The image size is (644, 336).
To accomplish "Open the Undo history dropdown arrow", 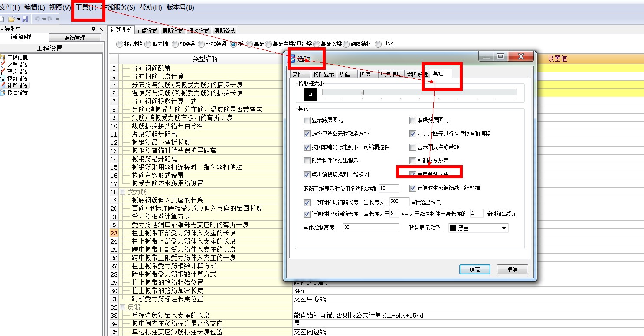I will click(x=44, y=19).
